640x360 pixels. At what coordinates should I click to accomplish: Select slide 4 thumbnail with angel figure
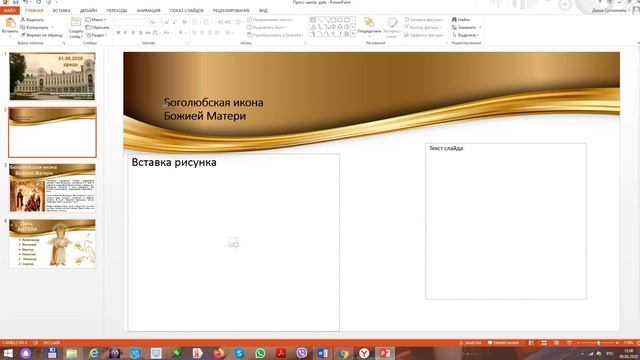[52, 244]
